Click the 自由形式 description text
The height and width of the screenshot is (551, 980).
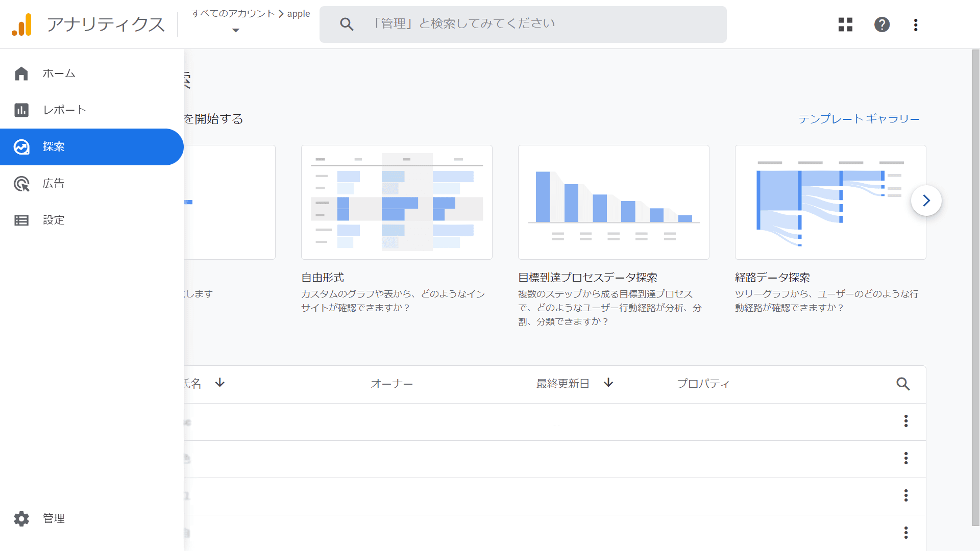[393, 301]
